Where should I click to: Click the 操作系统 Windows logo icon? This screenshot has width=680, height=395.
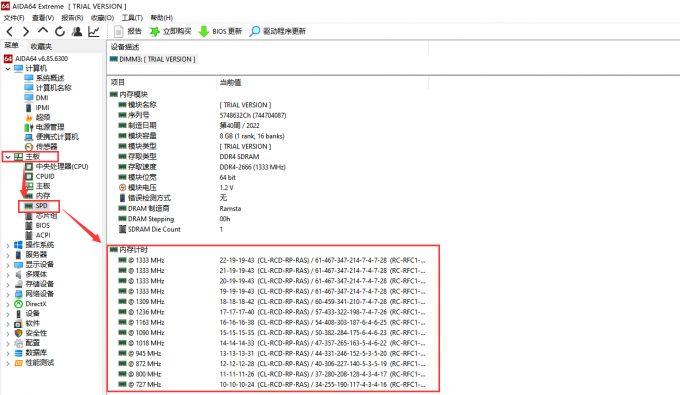click(x=18, y=245)
